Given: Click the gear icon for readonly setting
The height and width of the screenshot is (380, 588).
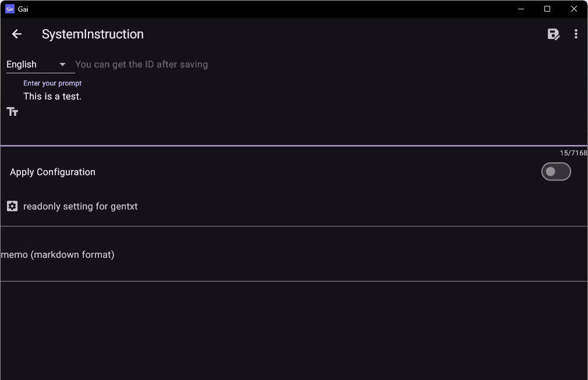Looking at the screenshot, I should [12, 206].
